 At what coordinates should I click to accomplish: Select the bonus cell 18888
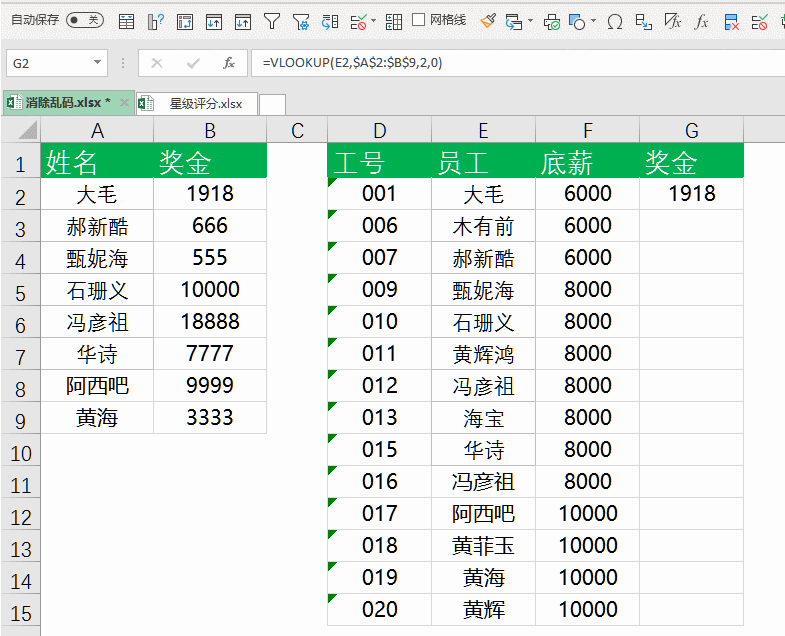pyautogui.click(x=210, y=322)
